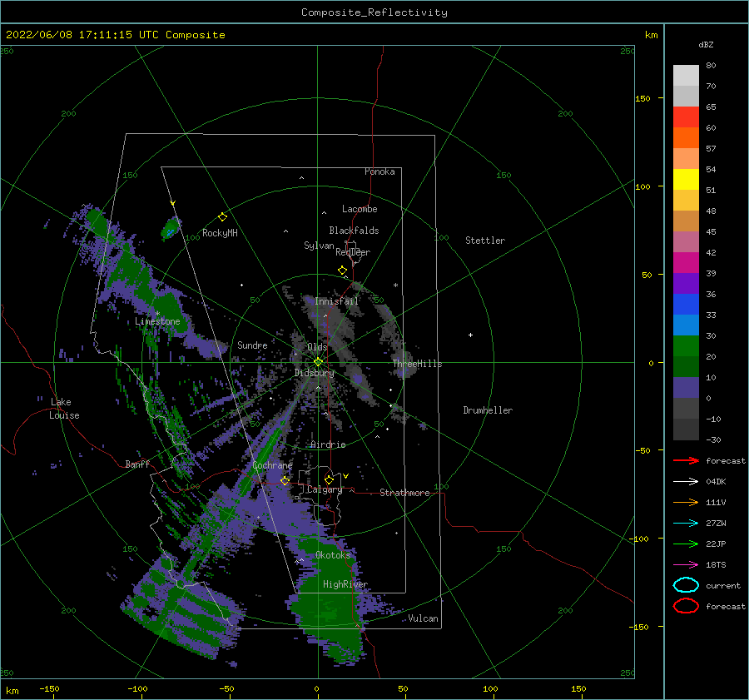Screen dimensions: 749x700
Task: Click the HighRiver label
Action: tap(345, 584)
